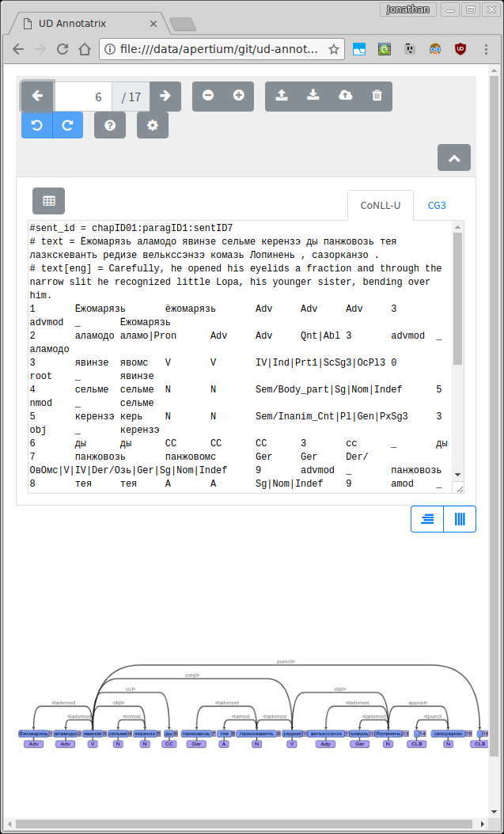504x834 pixels.
Task: Click the cloud upload icon
Action: 345,97
